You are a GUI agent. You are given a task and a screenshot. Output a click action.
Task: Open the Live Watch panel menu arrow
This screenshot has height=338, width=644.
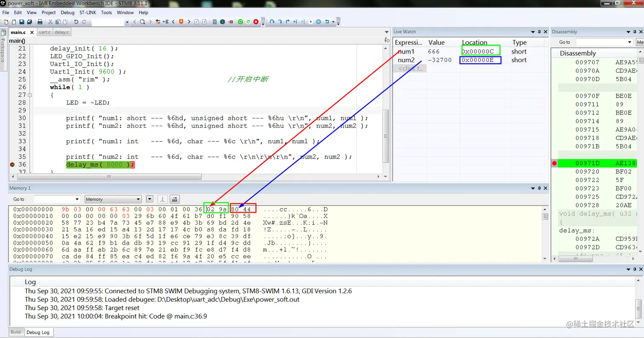pyautogui.click(x=533, y=32)
